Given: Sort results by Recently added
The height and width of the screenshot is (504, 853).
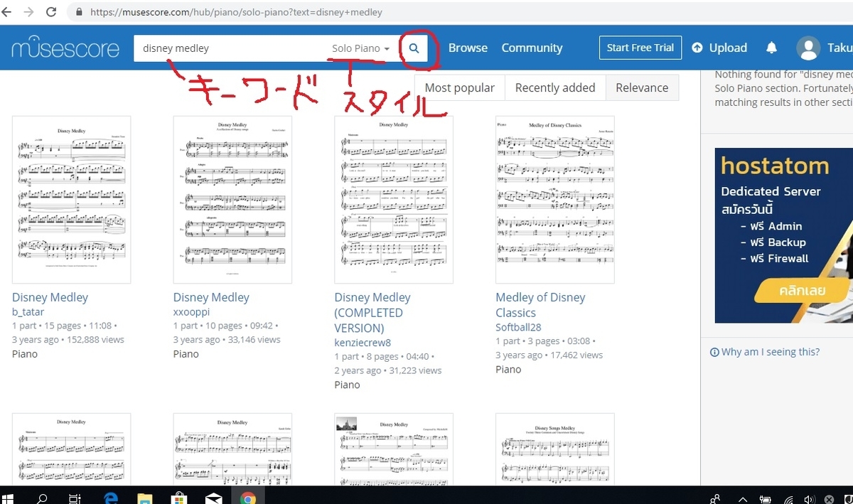Looking at the screenshot, I should pyautogui.click(x=555, y=87).
